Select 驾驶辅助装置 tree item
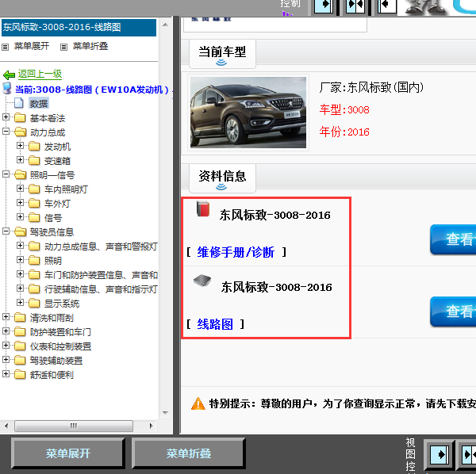The image size is (476, 474). pos(56,361)
